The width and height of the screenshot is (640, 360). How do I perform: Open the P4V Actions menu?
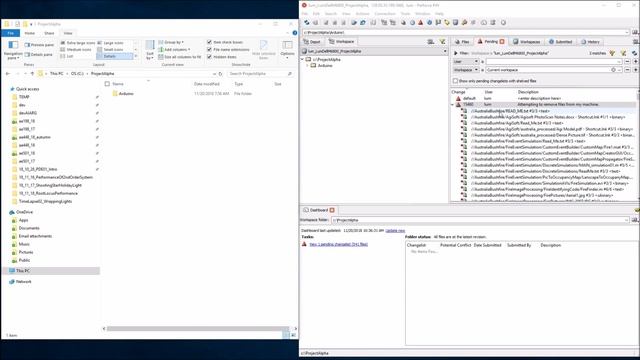(x=362, y=14)
